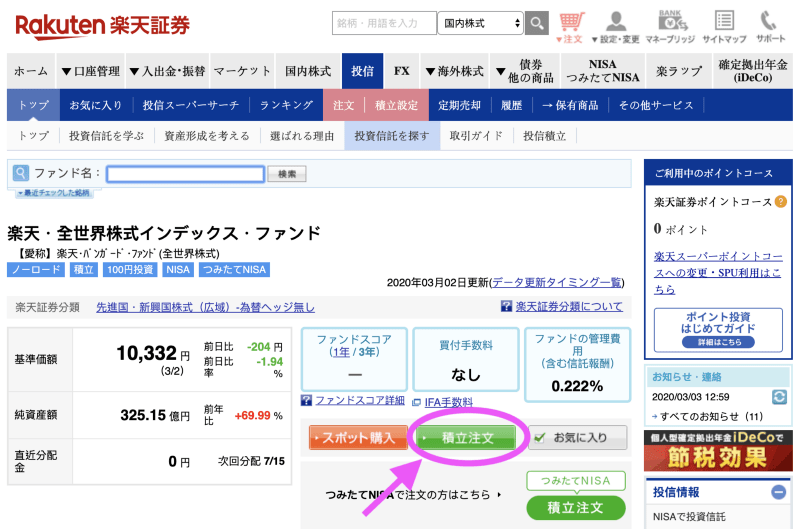The height and width of the screenshot is (529, 800).
Task: Select トップ in the blue submenu
Action: click(33, 105)
